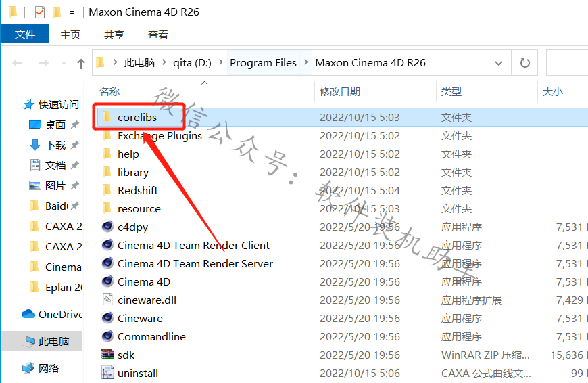Viewport: 588px width, 383px height.
Task: Open the quick access toolbar dropdown arrow
Action: click(x=72, y=13)
